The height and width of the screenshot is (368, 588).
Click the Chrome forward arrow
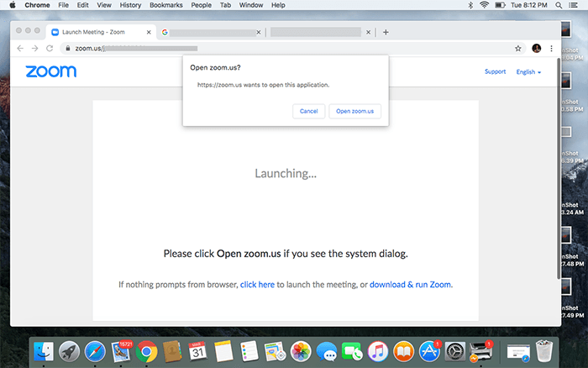35,49
